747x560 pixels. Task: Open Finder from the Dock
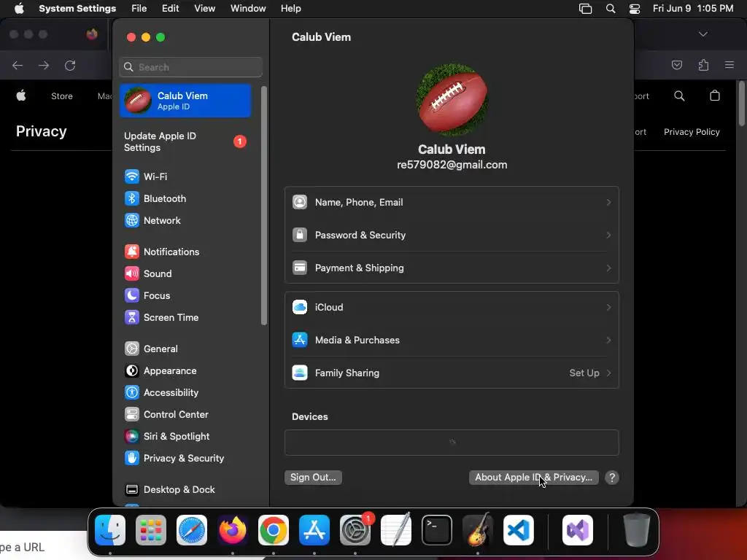tap(110, 530)
